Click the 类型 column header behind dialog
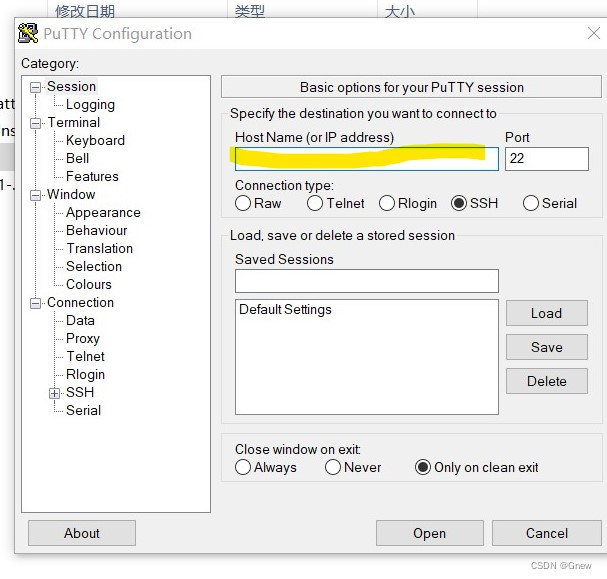 [250, 11]
